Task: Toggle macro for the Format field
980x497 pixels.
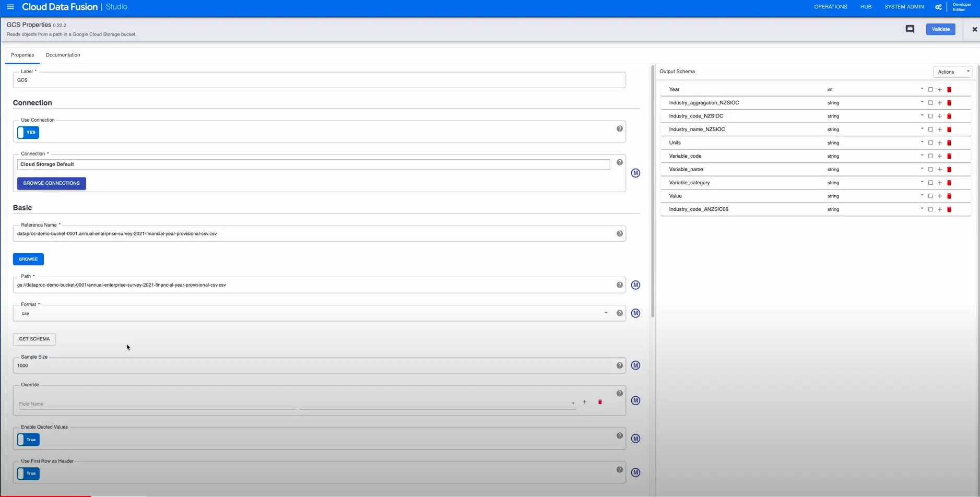Action: pos(635,313)
